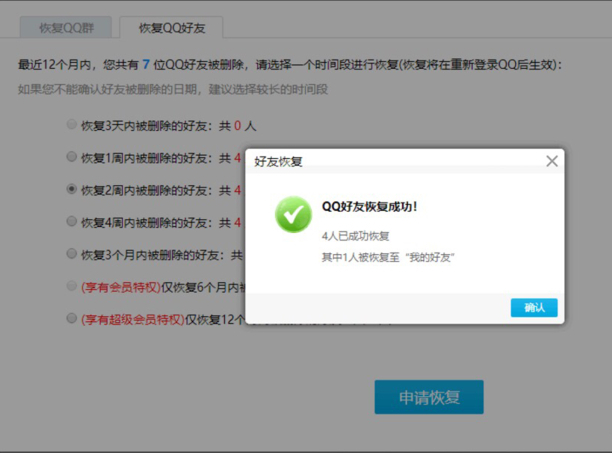Select the 享有超级会员特权 12个月 radio button
The height and width of the screenshot is (453, 612).
[71, 318]
